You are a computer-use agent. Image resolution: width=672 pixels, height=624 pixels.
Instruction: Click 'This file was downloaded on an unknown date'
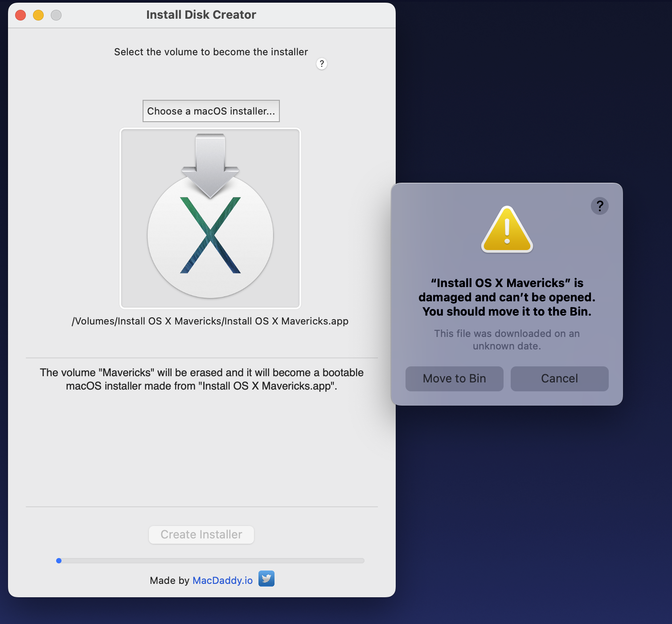(507, 340)
